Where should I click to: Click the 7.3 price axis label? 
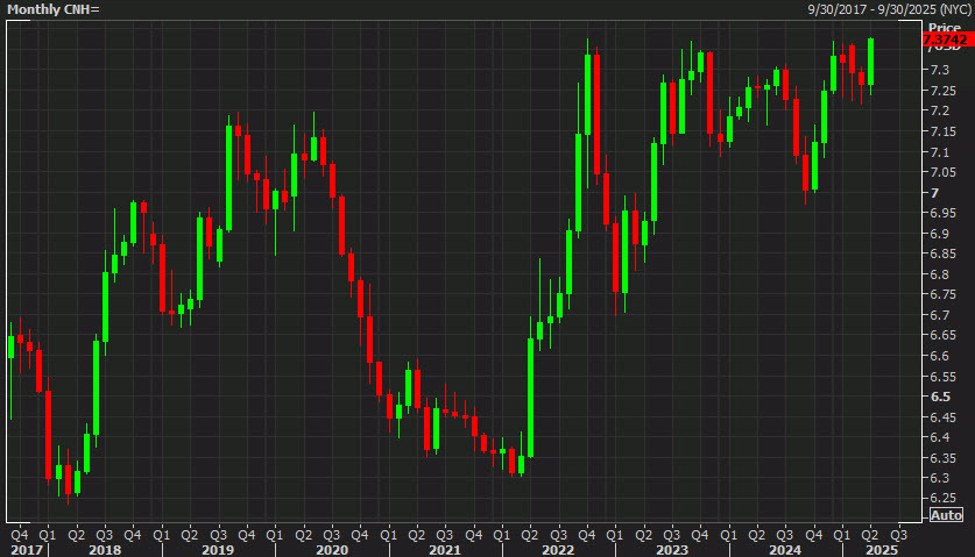937,70
